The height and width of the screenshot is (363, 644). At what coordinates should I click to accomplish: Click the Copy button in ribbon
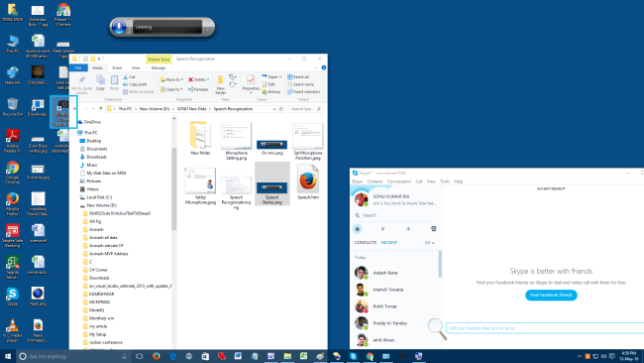[100, 82]
